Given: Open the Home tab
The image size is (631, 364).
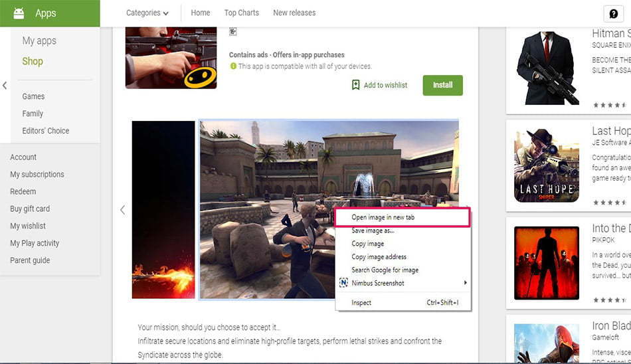Looking at the screenshot, I should click(201, 13).
